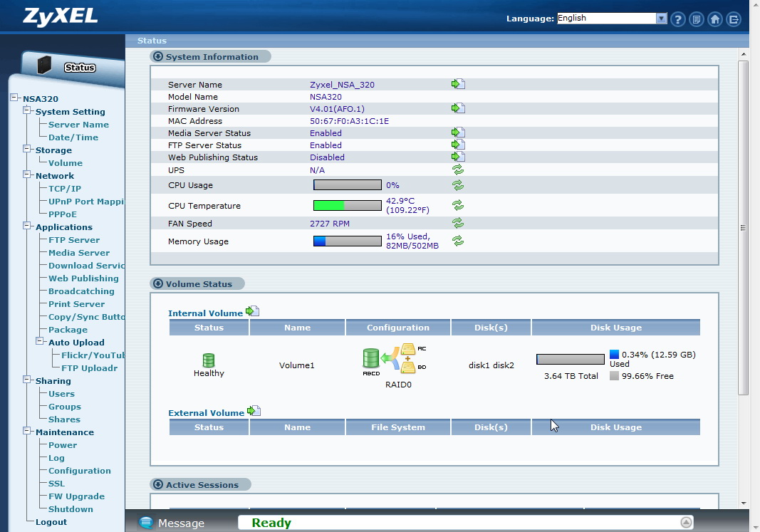Open Power maintenance page
The height and width of the screenshot is (532, 760).
(x=63, y=445)
